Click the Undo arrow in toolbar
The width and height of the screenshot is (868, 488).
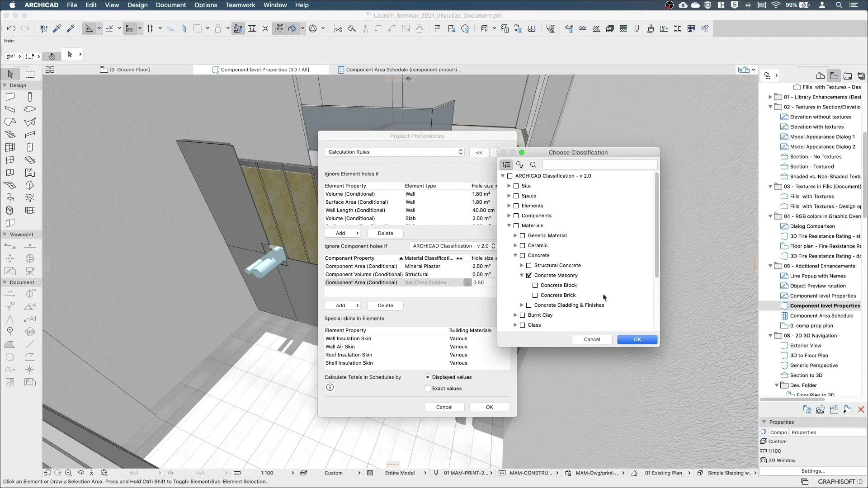[x=11, y=28]
